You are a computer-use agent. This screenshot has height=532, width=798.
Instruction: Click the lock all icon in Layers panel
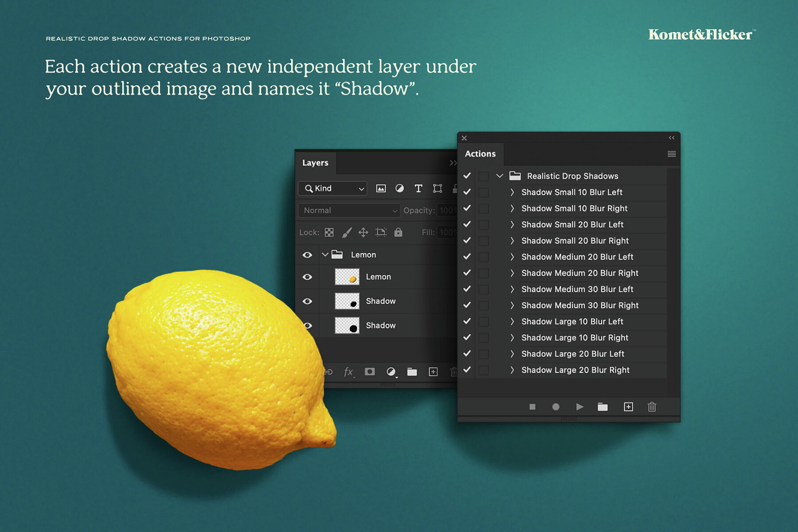398,232
